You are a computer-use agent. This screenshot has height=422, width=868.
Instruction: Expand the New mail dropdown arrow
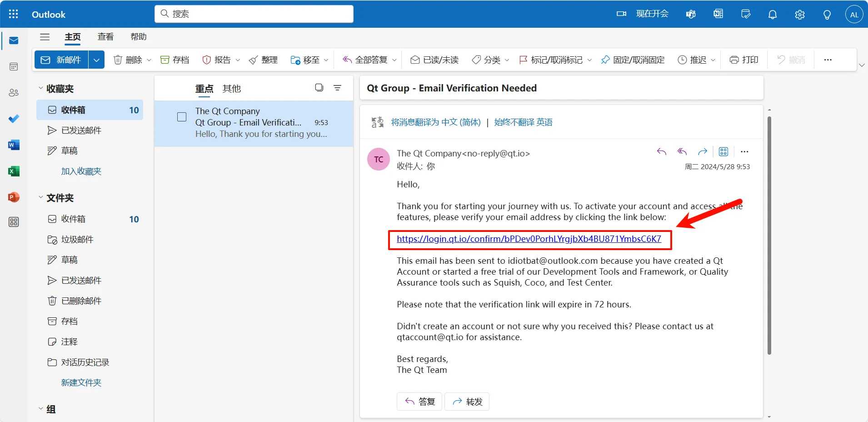pos(96,60)
